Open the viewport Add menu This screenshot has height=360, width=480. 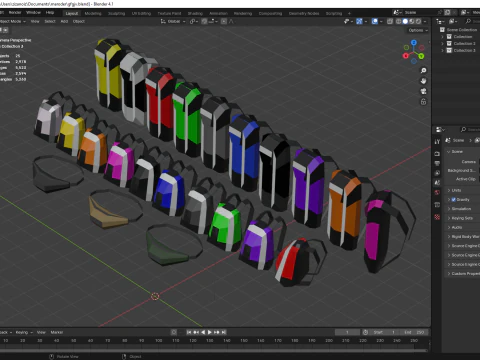[x=64, y=21]
